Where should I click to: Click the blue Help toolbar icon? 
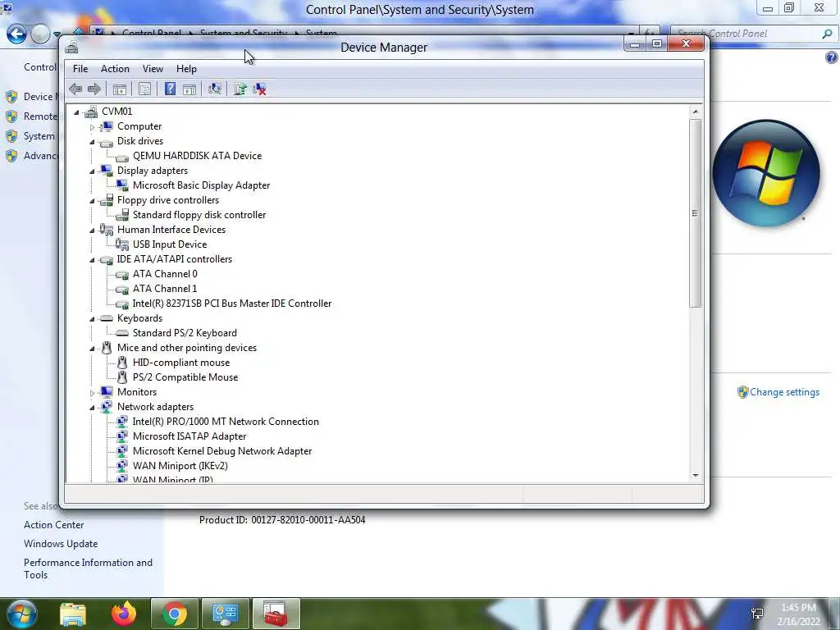[170, 89]
